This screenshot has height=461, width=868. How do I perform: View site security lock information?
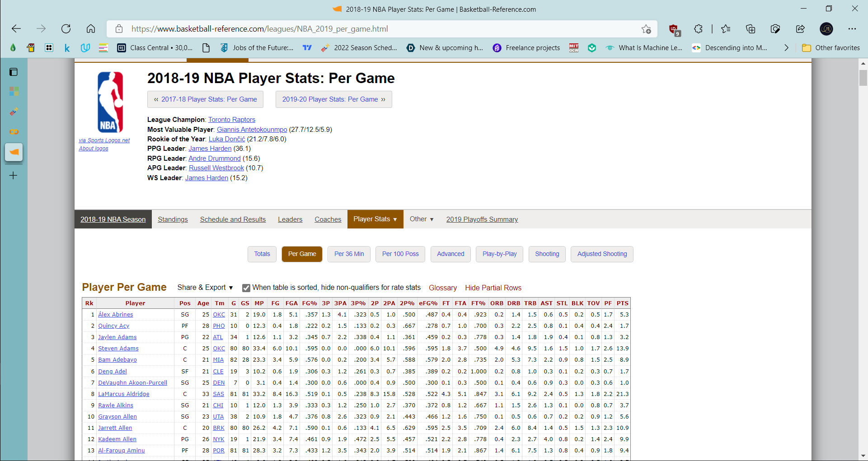[x=119, y=29]
